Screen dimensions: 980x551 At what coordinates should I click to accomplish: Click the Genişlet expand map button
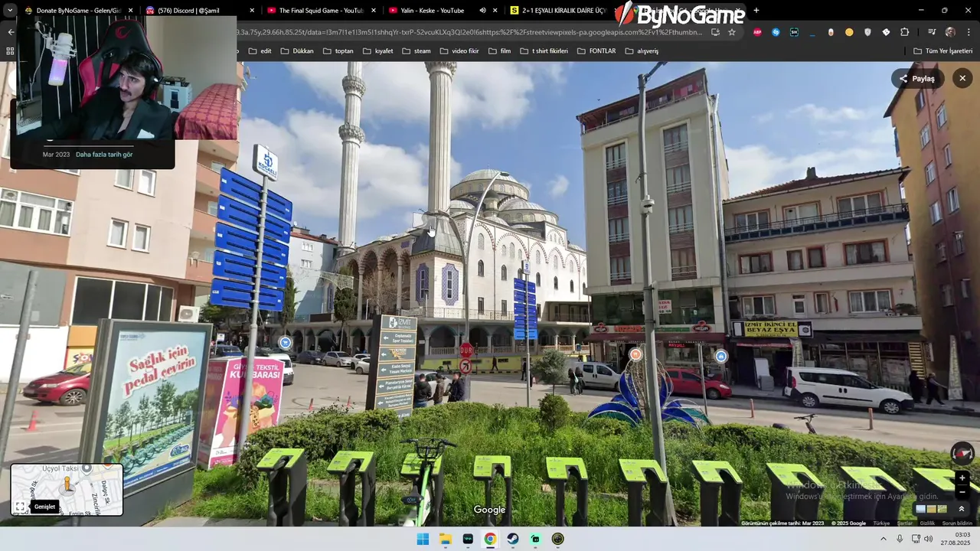tap(44, 507)
